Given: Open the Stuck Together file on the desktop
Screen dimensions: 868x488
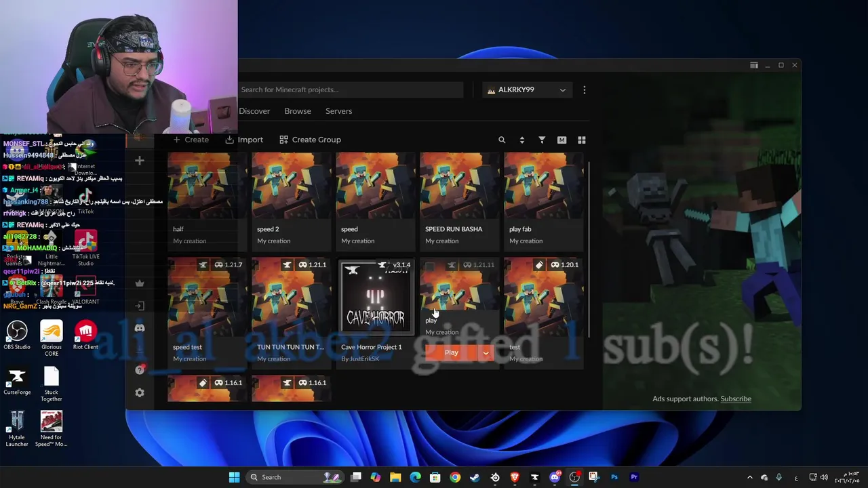Looking at the screenshot, I should (52, 384).
